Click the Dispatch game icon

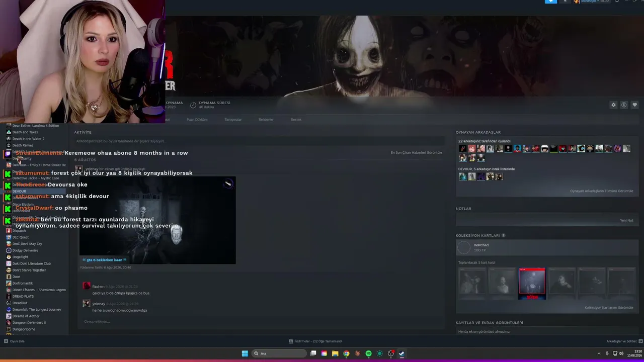pos(9,231)
